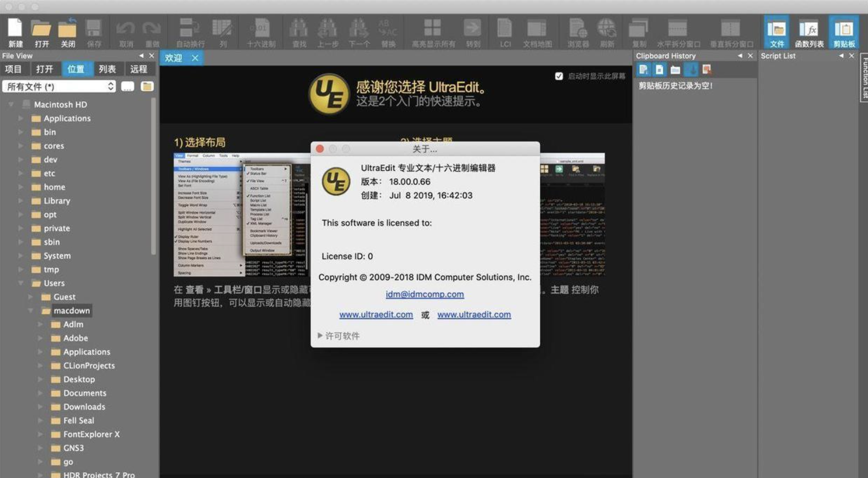868x478 pixels.
Task: Open the vertical Function List side tab
Action: click(x=864, y=78)
